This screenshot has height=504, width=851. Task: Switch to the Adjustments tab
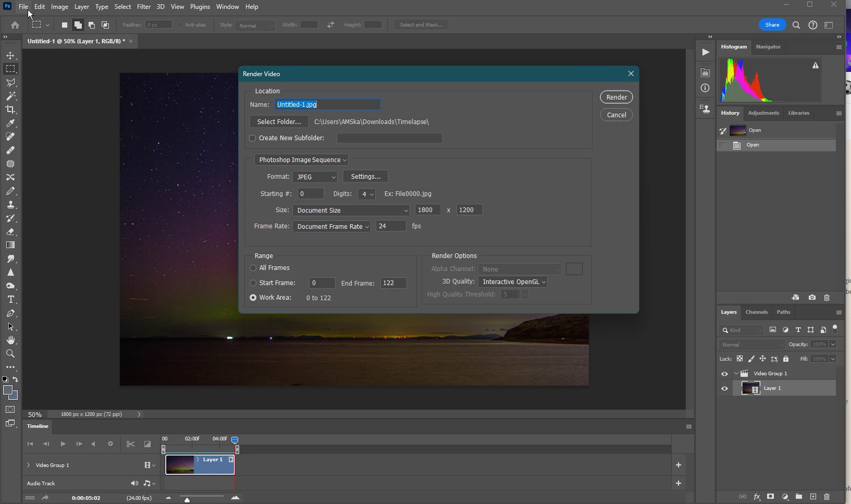point(763,113)
